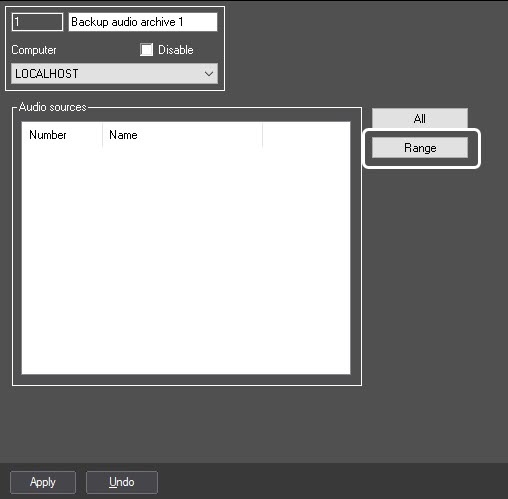This screenshot has height=499, width=508.
Task: Click the Range button
Action: pos(420,148)
